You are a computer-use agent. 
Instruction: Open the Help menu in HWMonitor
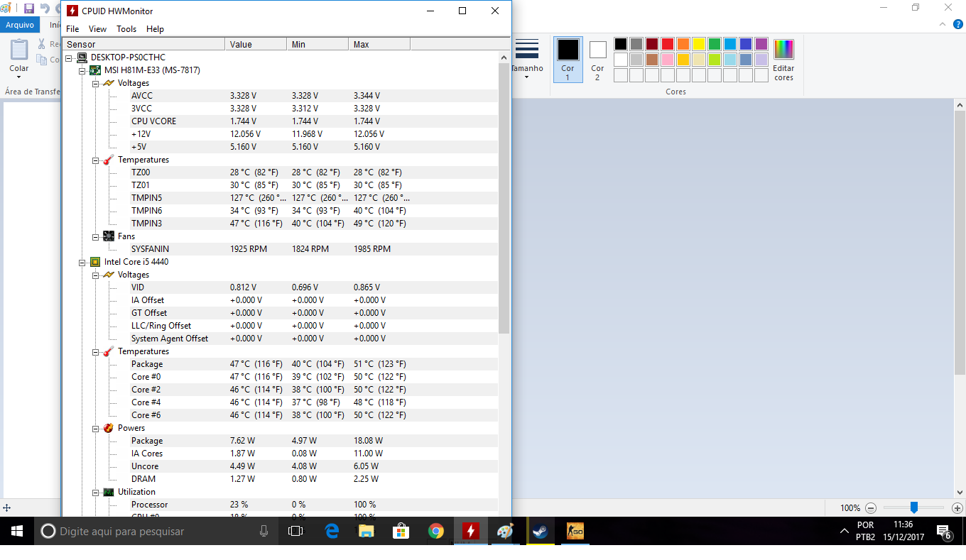(x=155, y=29)
